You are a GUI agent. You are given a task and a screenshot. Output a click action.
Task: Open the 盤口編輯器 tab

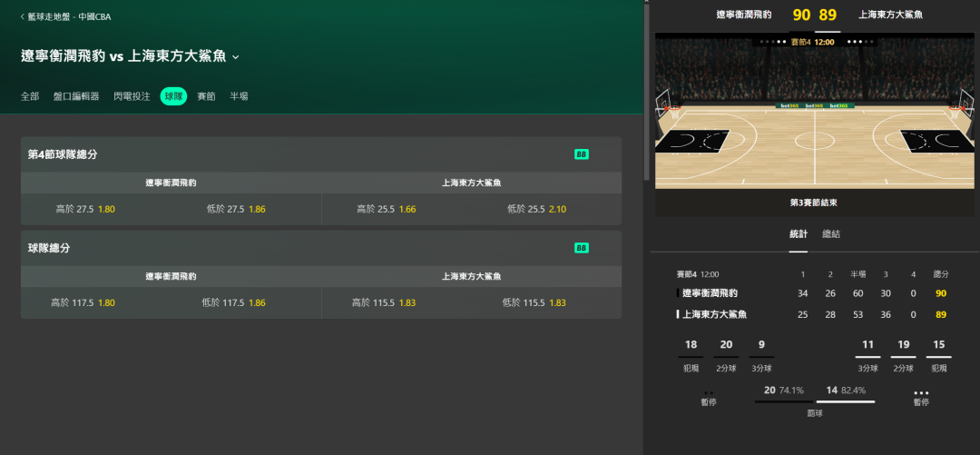coord(76,96)
